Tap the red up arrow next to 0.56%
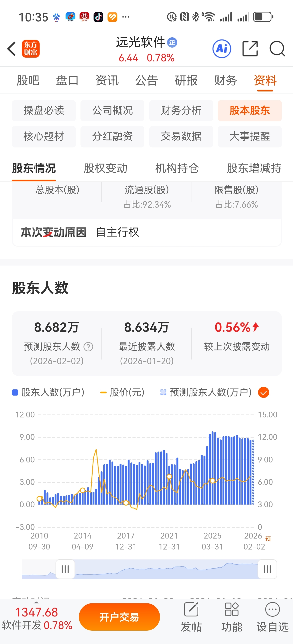Image resolution: width=293 pixels, height=644 pixels. coord(255,327)
